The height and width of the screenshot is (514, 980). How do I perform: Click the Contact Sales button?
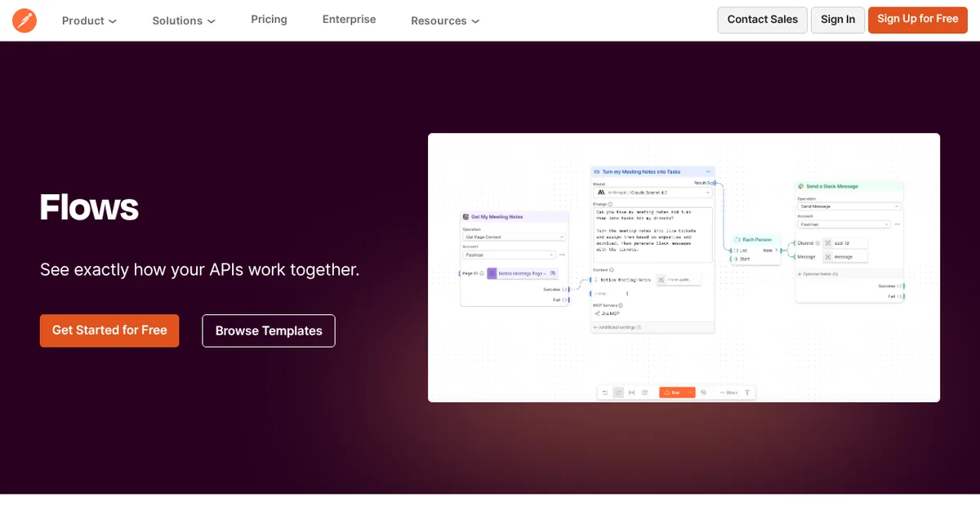[763, 20]
